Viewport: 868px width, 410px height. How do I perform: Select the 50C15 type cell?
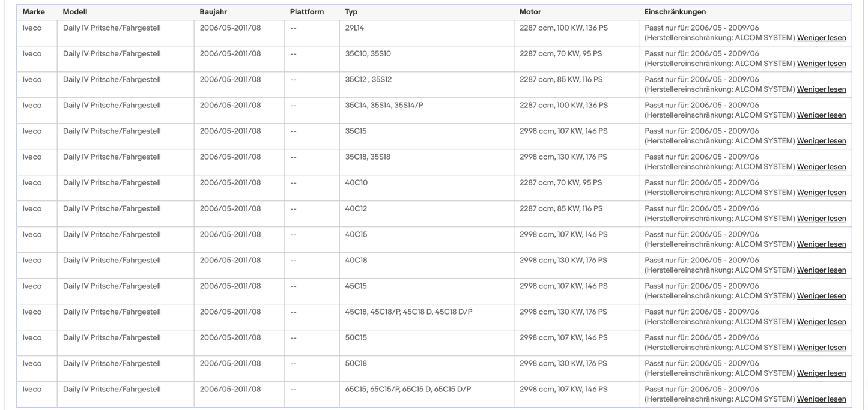tap(356, 338)
